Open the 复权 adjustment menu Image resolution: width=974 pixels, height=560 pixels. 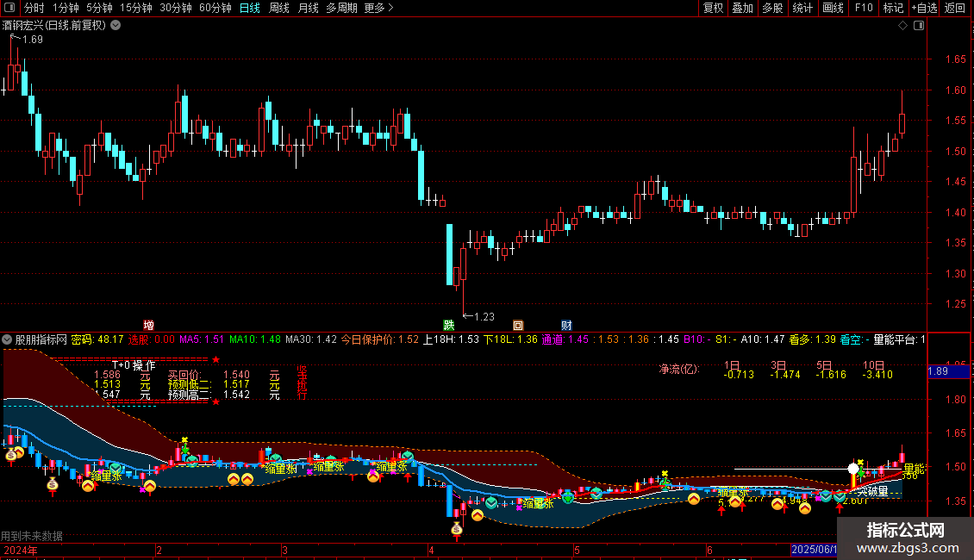(x=713, y=8)
